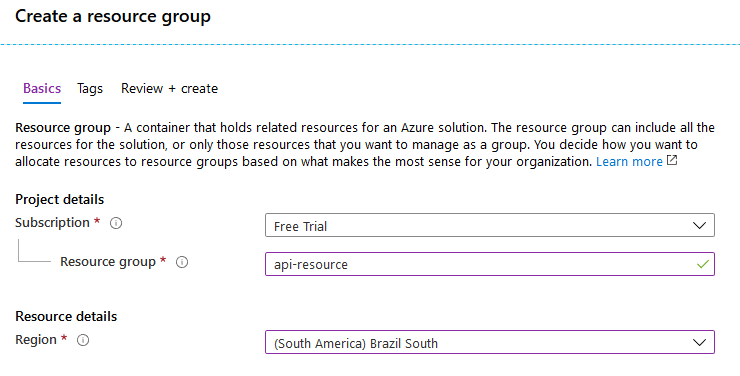740x376 pixels.
Task: Expand the Subscription chevron arrow
Action: coord(699,226)
